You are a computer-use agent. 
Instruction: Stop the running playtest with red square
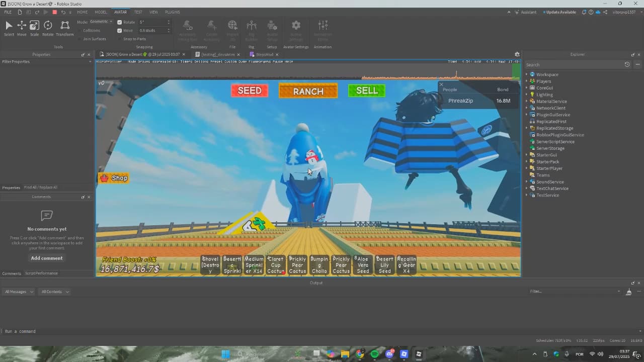point(54,12)
